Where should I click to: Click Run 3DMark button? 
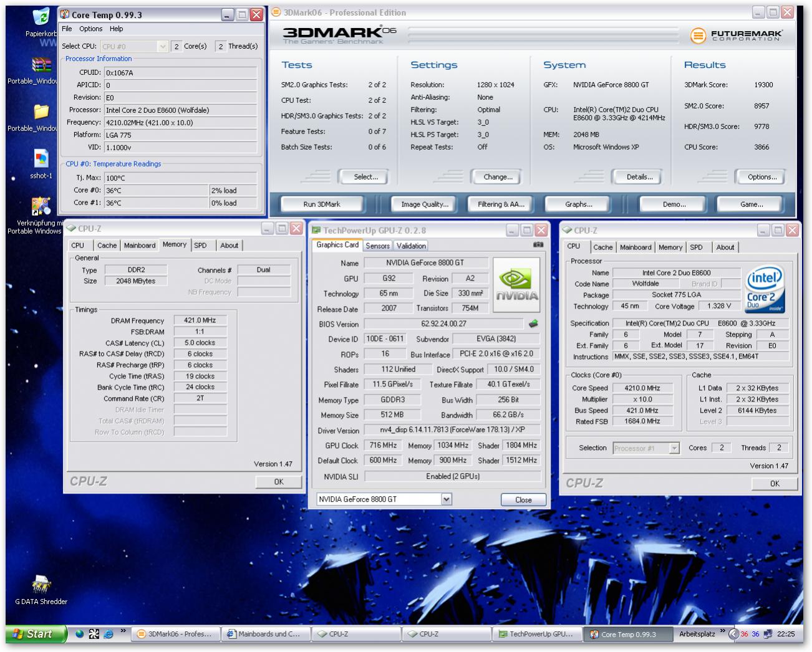click(x=322, y=204)
